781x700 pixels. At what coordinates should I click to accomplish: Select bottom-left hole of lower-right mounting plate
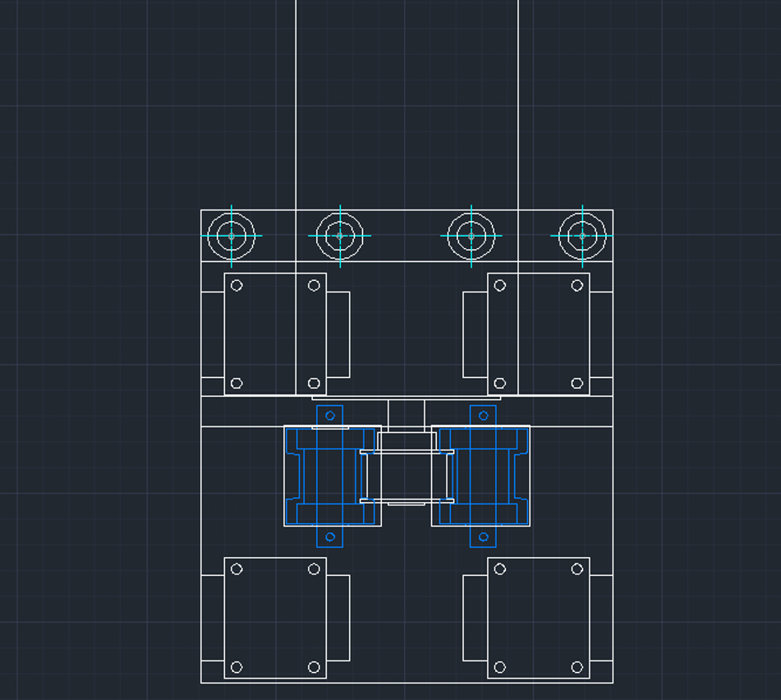(x=499, y=667)
